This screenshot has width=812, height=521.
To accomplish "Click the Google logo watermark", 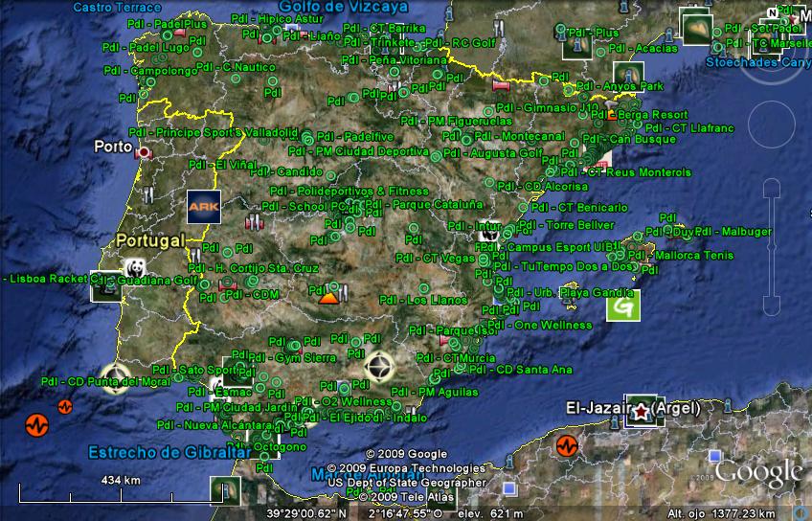I will [x=757, y=472].
